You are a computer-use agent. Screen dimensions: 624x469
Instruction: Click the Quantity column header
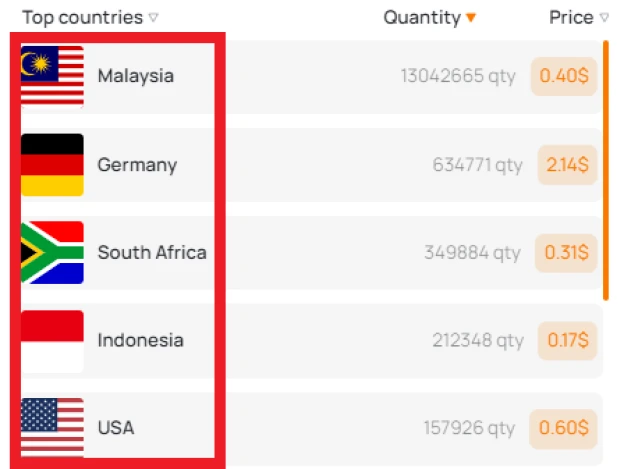[422, 18]
